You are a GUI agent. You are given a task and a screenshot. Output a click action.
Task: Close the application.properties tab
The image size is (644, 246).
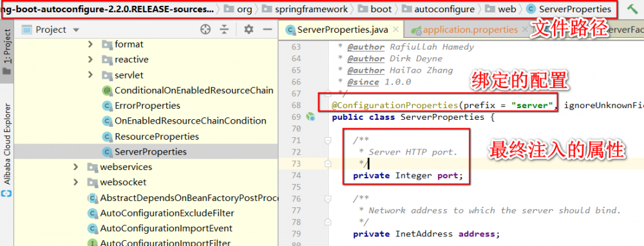tap(524, 30)
